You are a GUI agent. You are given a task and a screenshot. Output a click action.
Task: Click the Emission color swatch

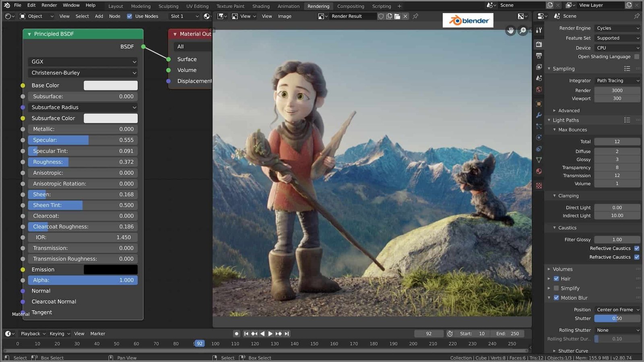click(111, 269)
